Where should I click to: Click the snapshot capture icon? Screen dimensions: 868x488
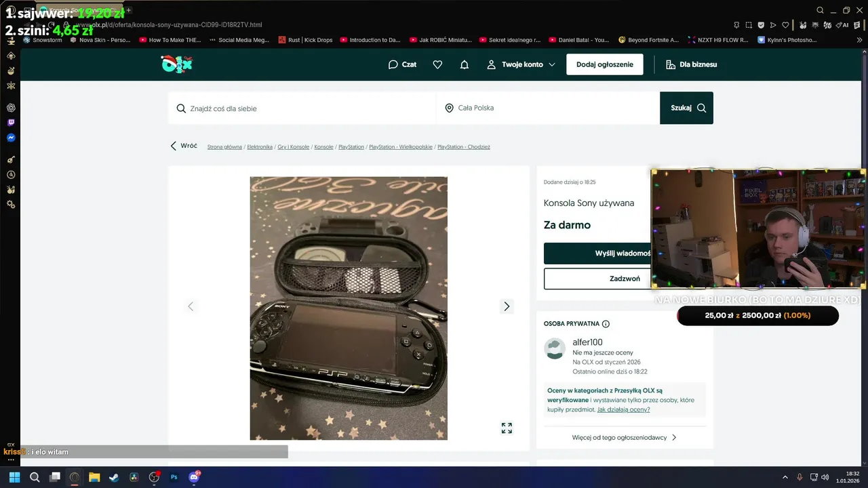click(749, 25)
